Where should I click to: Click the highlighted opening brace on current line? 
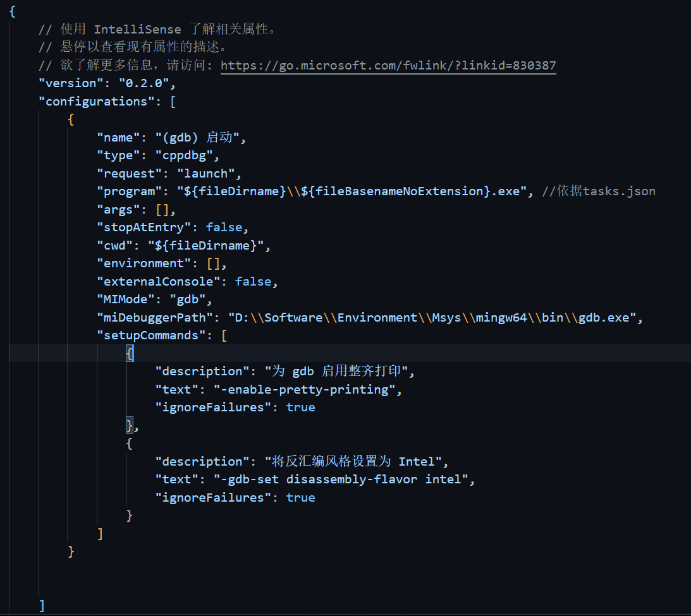coord(130,353)
